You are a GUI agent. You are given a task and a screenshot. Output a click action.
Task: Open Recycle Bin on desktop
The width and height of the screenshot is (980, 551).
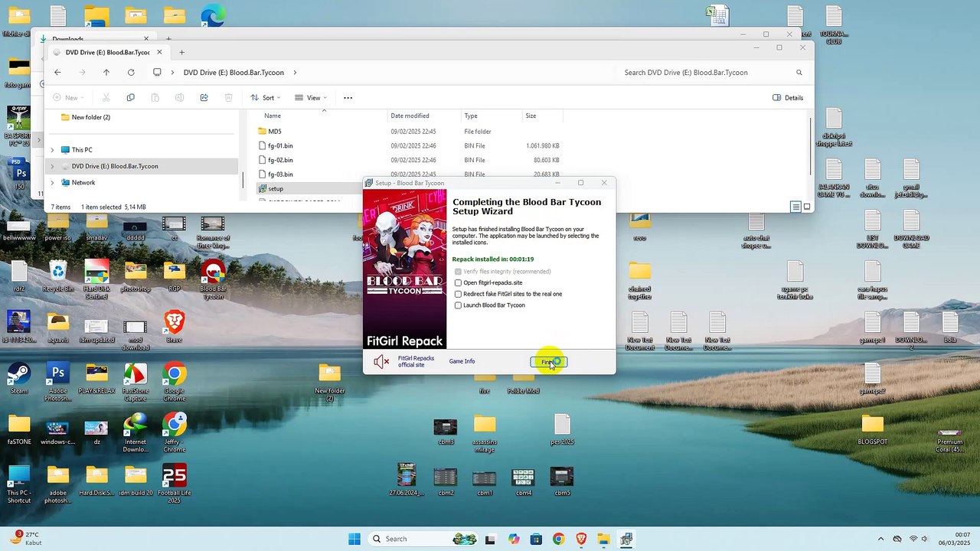(x=58, y=276)
